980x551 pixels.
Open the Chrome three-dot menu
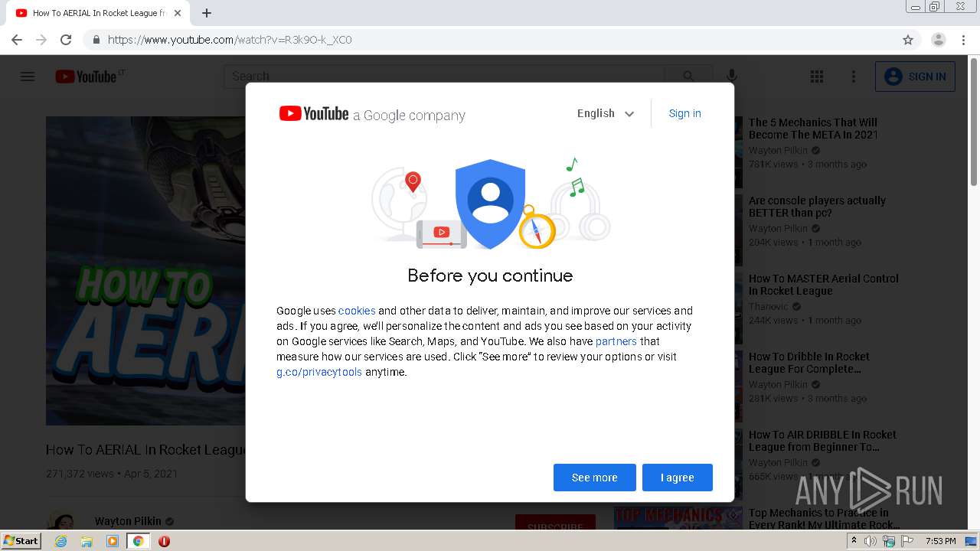pyautogui.click(x=964, y=40)
